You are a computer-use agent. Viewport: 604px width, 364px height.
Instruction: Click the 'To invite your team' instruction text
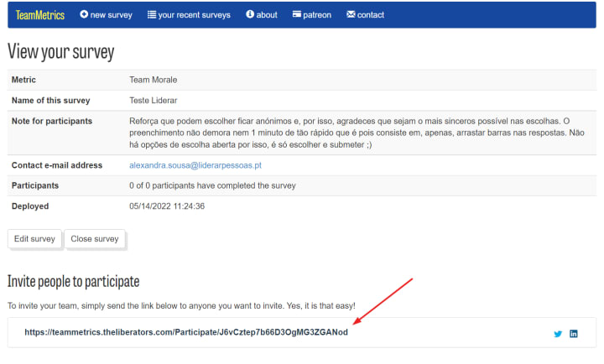pos(181,306)
